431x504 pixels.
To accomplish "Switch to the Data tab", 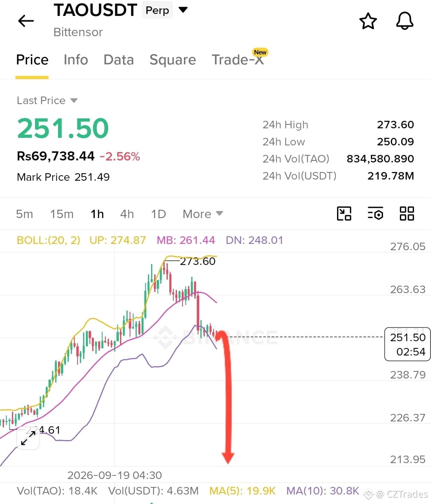I will coord(119,60).
